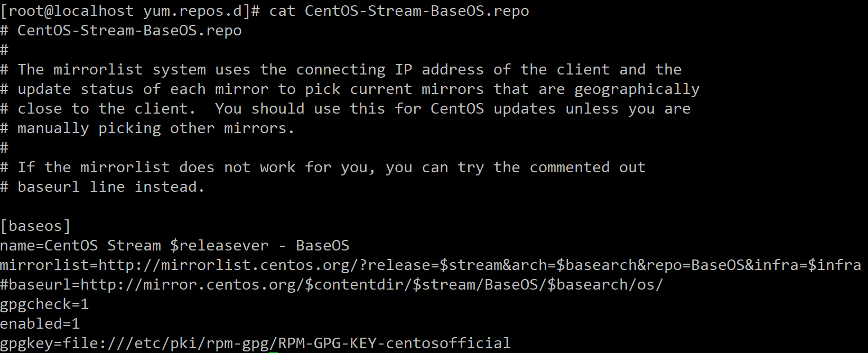This screenshot has height=353, width=868.
Task: Click the word 'mirrorlist' in first comment paragraph
Action: click(98, 70)
